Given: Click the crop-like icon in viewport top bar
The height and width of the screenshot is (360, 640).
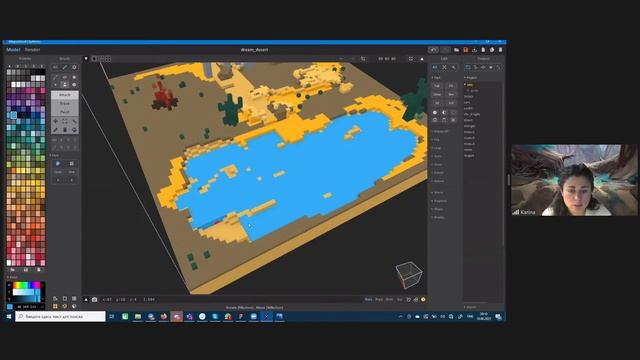Looking at the screenshot, I should (x=363, y=59).
